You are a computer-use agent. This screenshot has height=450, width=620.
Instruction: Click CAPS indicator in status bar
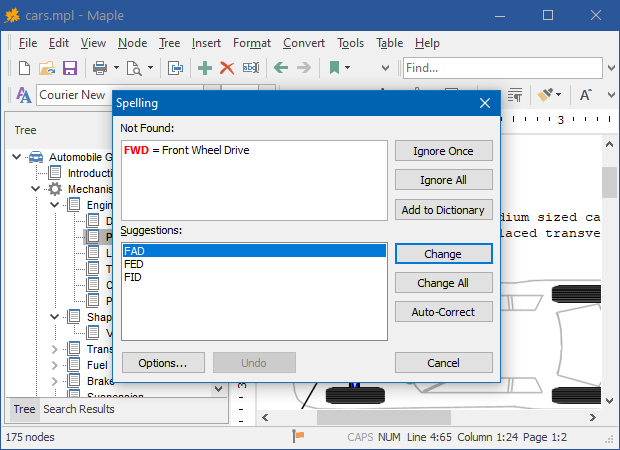(360, 437)
